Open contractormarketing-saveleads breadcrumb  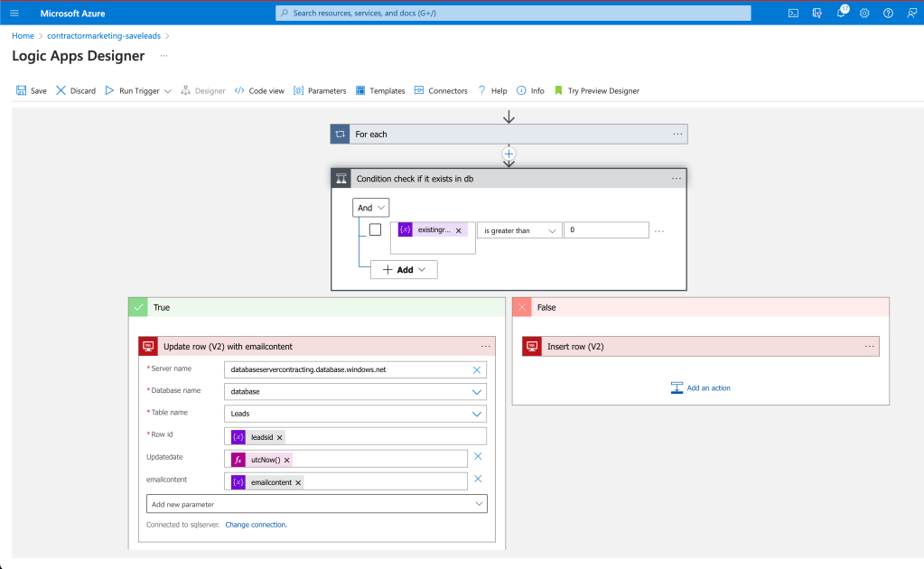pyautogui.click(x=104, y=36)
